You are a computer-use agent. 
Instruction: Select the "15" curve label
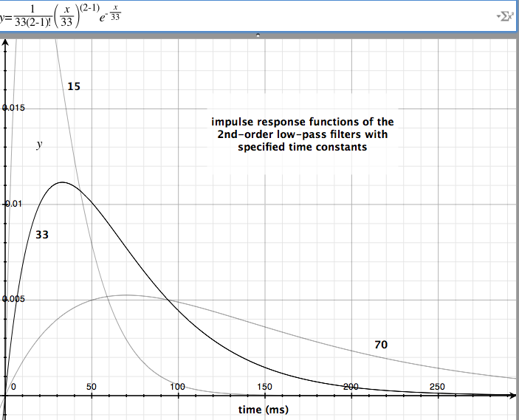74,86
